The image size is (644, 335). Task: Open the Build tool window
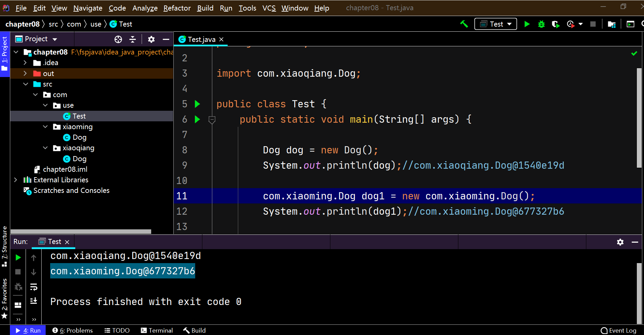tap(195, 330)
